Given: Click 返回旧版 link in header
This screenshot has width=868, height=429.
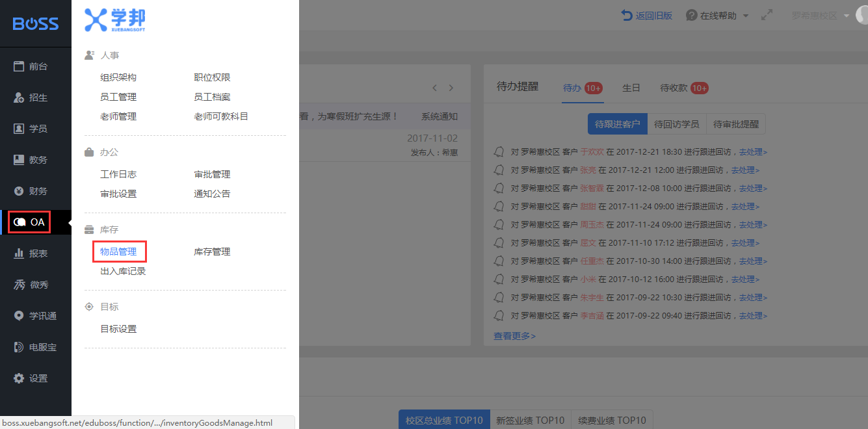Looking at the screenshot, I should [647, 15].
